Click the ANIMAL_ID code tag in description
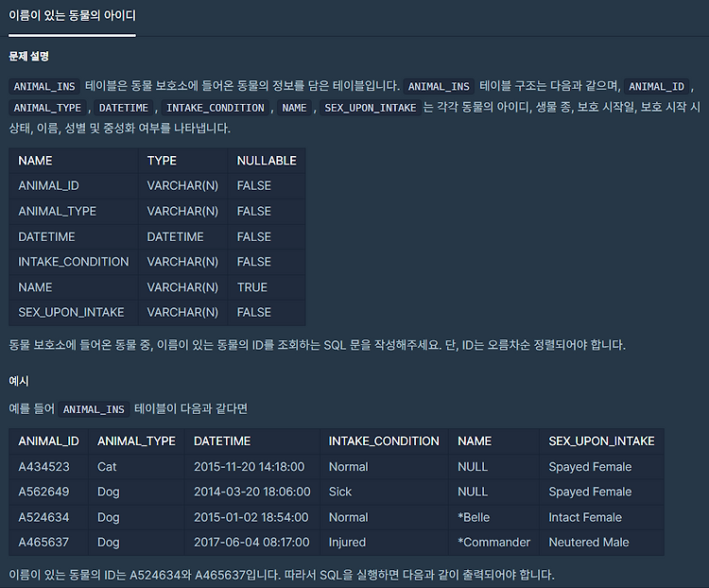 [x=657, y=86]
